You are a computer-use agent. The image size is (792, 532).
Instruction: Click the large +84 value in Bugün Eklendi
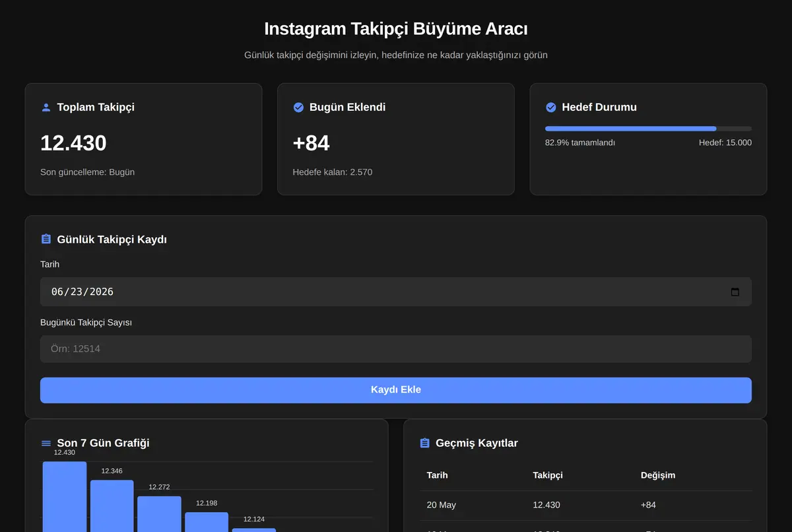(312, 143)
